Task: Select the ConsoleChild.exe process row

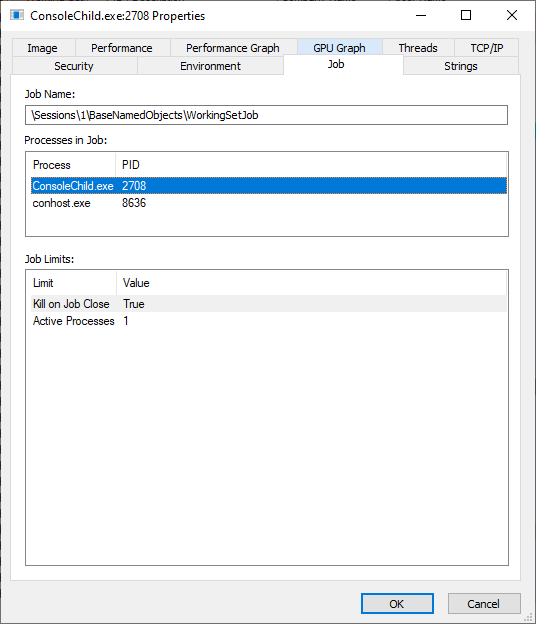Action: 269,186
